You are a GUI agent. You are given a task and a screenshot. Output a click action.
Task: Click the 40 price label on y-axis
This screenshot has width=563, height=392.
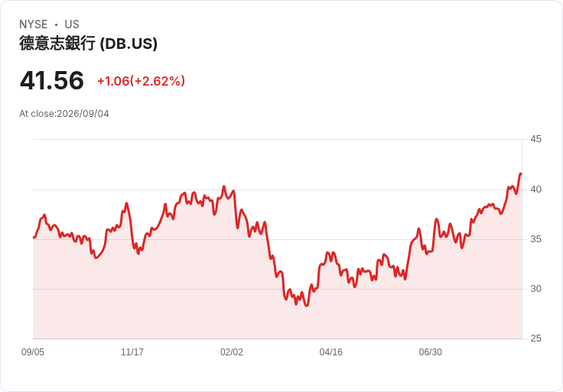(535, 190)
